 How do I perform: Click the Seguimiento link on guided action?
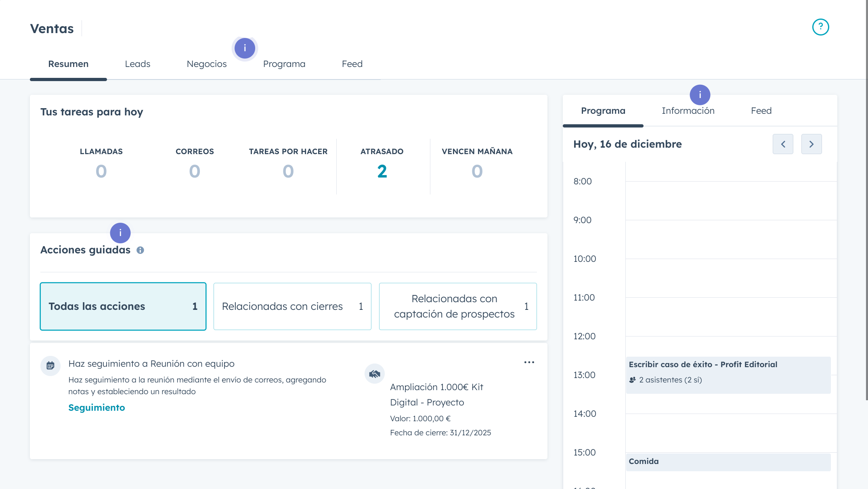[x=96, y=407]
